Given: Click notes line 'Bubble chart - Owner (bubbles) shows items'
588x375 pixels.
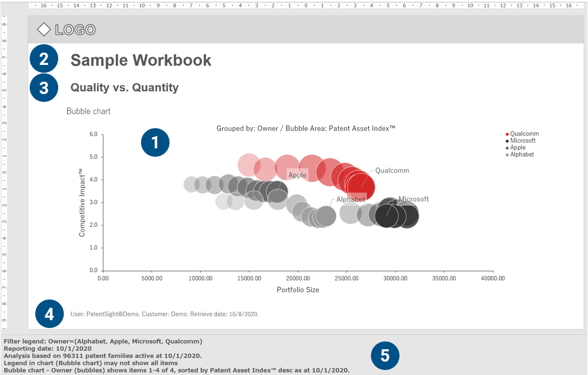Looking at the screenshot, I should [x=177, y=370].
